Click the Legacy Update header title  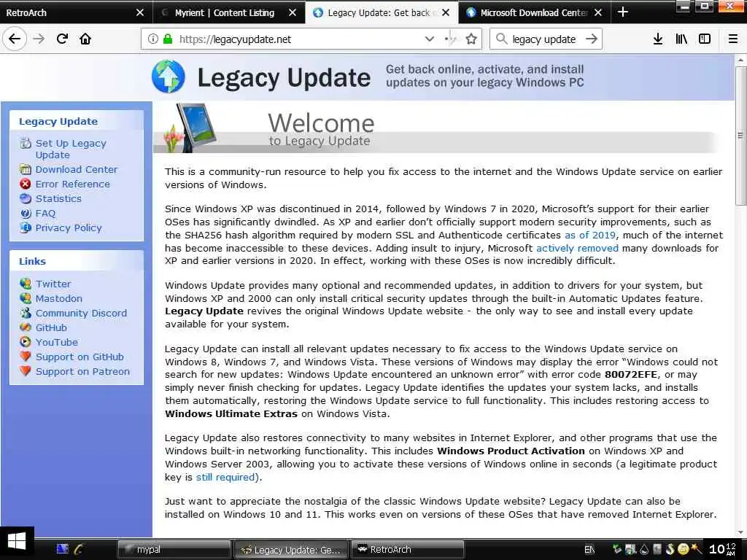click(x=284, y=77)
